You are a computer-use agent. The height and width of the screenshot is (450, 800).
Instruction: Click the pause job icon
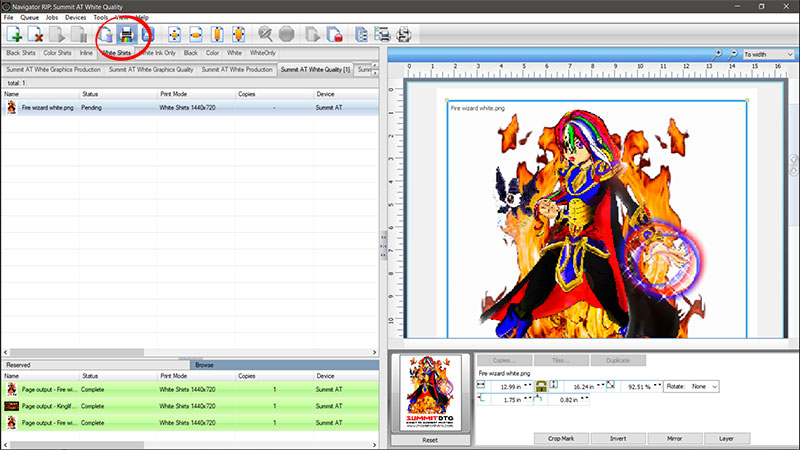click(x=79, y=34)
